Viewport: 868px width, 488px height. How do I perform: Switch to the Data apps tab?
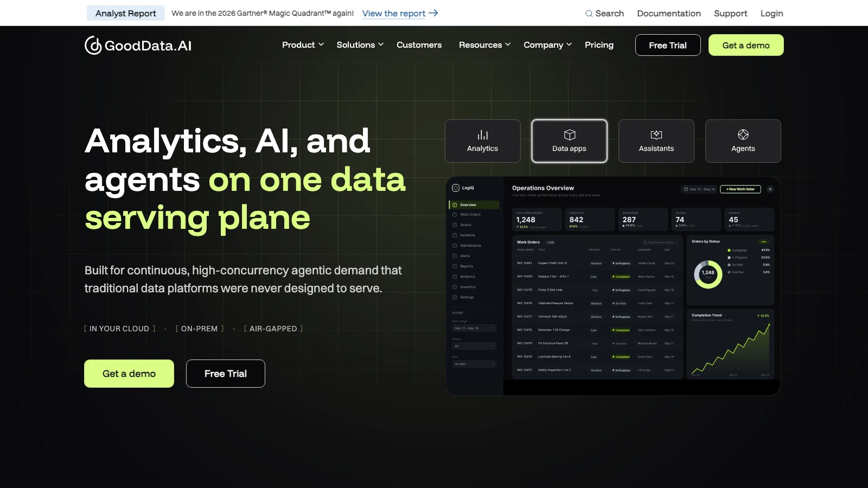click(570, 141)
